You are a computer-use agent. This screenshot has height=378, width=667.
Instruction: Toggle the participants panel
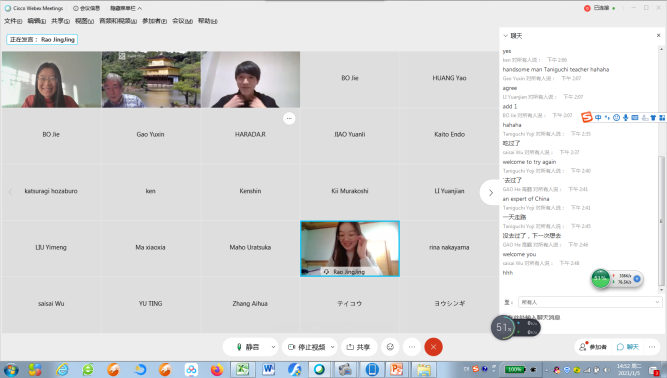pos(593,347)
